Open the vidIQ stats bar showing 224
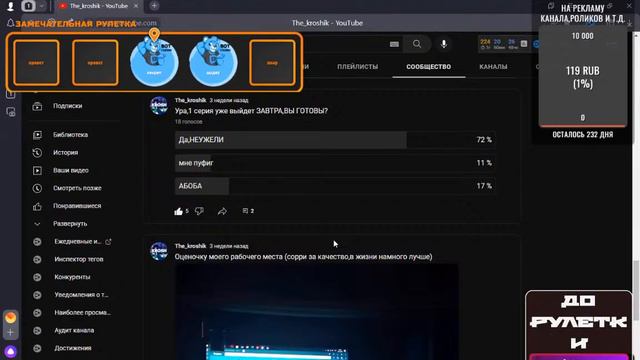This screenshot has width=640, height=360. coord(498,44)
